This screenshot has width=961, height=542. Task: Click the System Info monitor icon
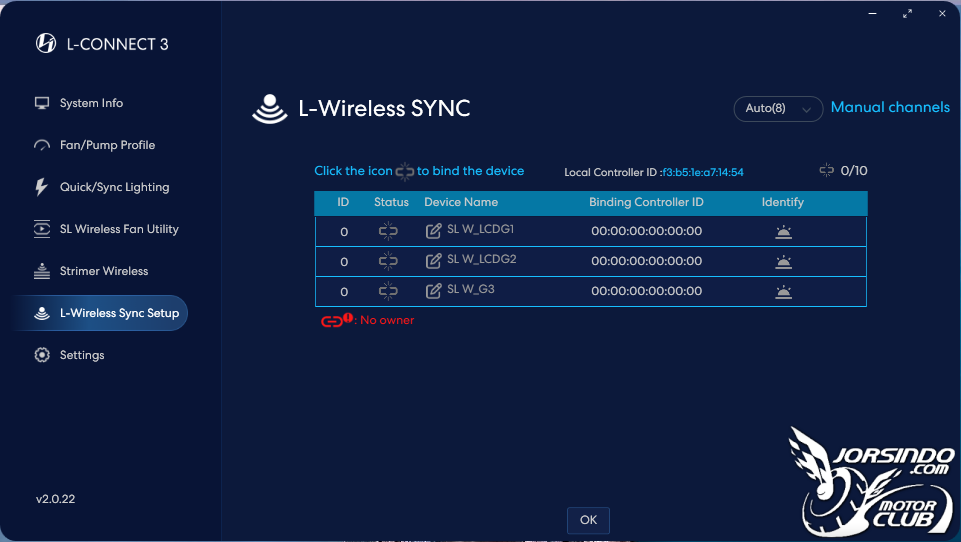[42, 103]
